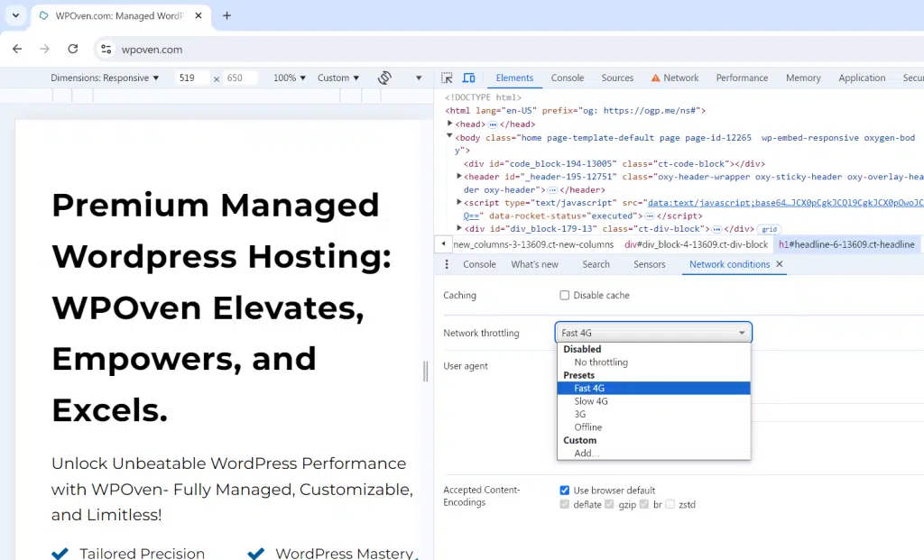Open drawer three-dot more options menu
The height and width of the screenshot is (560, 924).
point(447,264)
